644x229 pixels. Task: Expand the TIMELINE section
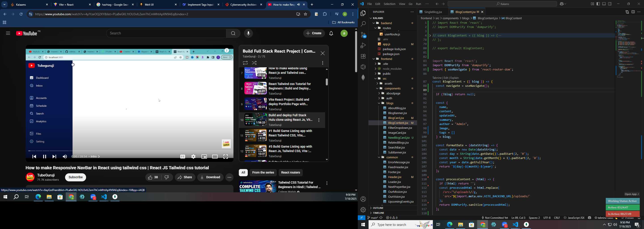392,213
